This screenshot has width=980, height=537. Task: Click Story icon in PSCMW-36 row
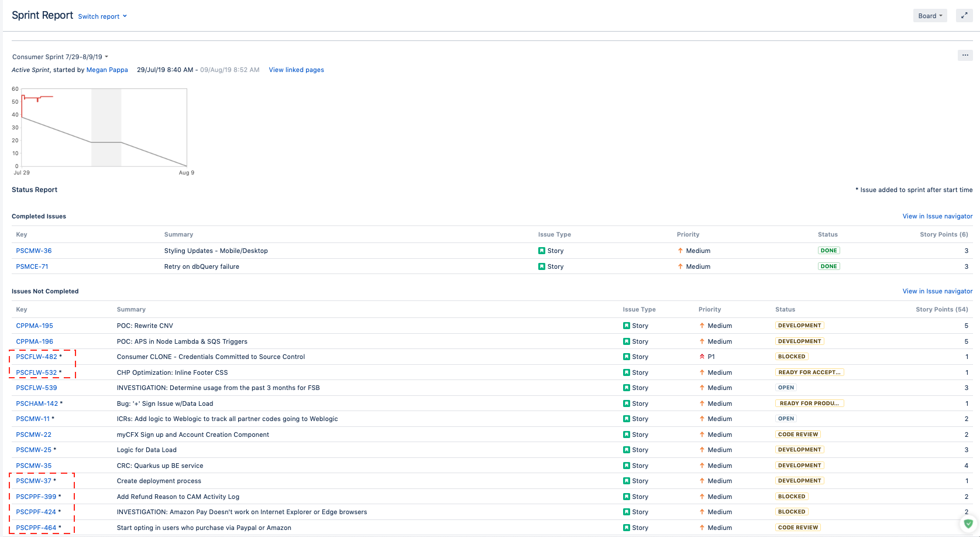542,251
